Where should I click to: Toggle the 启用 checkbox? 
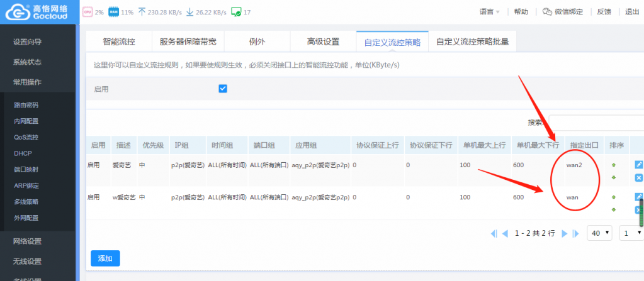tap(222, 89)
